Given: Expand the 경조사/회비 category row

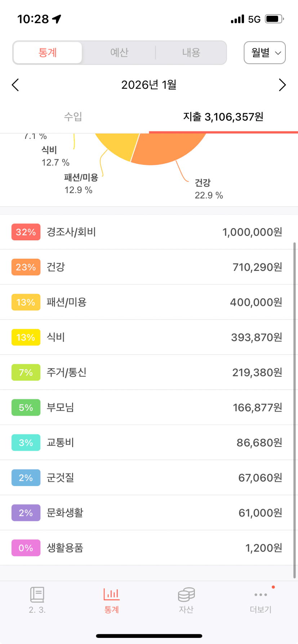Looking at the screenshot, I should pos(149,232).
